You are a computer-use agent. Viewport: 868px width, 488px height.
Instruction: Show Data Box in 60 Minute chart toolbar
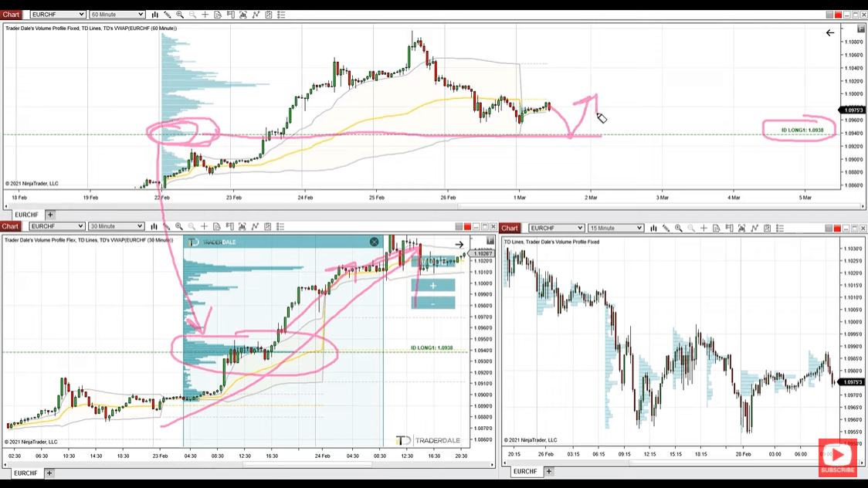point(218,15)
